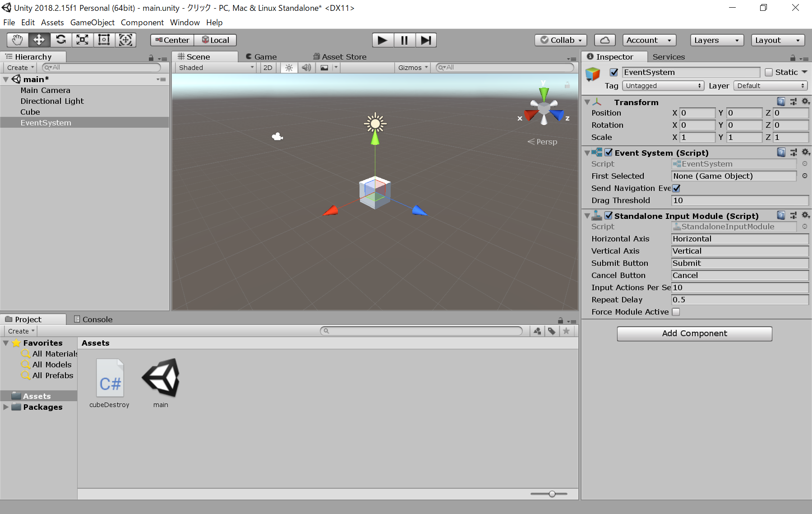812x514 pixels.
Task: Switch to the Game tab
Action: tap(261, 57)
